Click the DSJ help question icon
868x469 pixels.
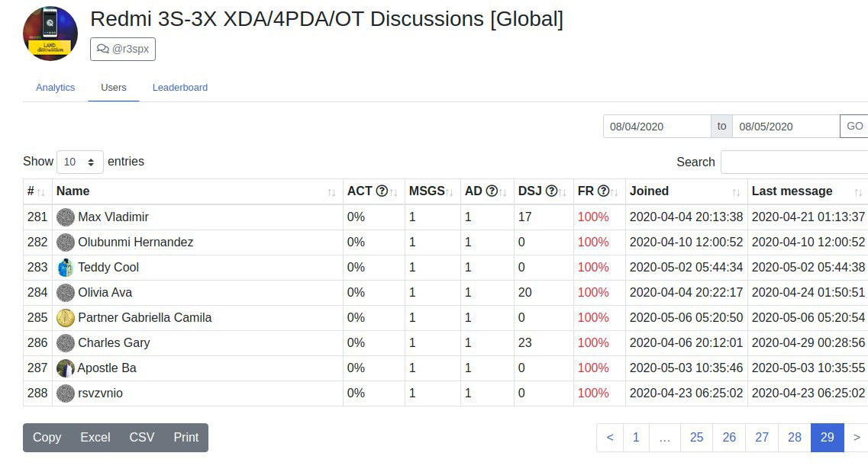coord(551,191)
